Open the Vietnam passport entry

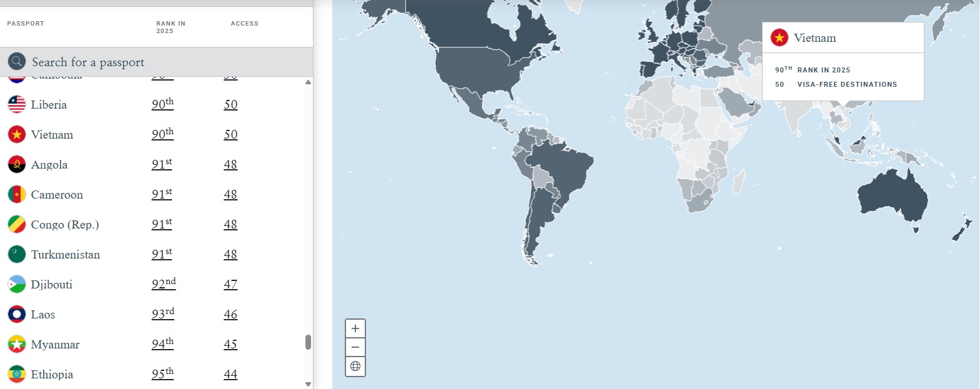pyautogui.click(x=52, y=135)
